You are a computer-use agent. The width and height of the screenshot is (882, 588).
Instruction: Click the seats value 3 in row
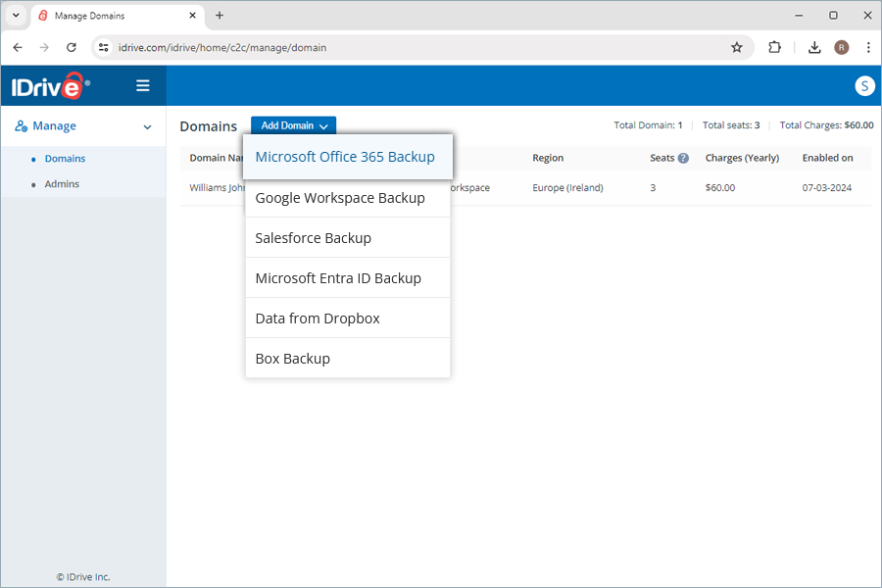653,187
